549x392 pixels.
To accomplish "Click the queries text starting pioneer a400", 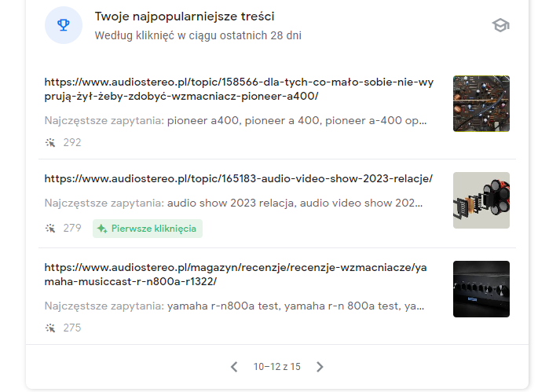I will 297,120.
